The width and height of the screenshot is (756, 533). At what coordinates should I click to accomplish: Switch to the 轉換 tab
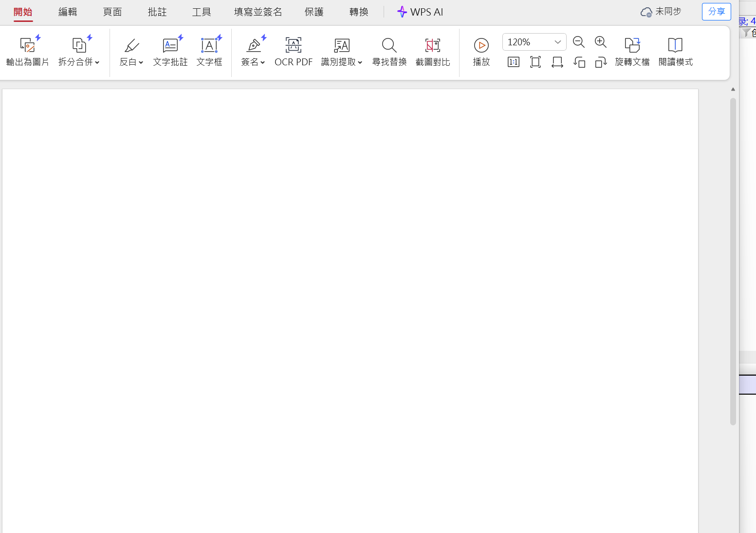click(x=359, y=12)
